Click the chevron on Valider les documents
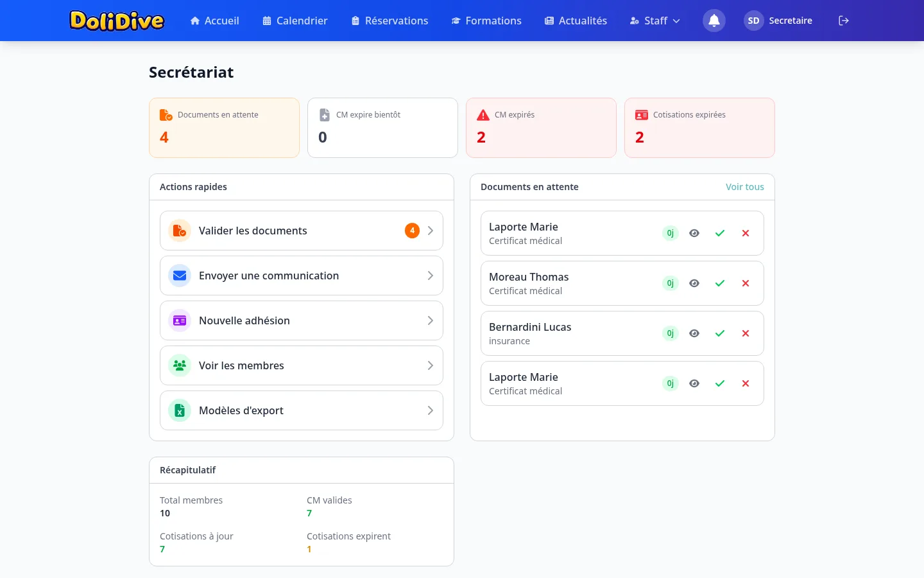This screenshot has height=578, width=924. [x=431, y=231]
